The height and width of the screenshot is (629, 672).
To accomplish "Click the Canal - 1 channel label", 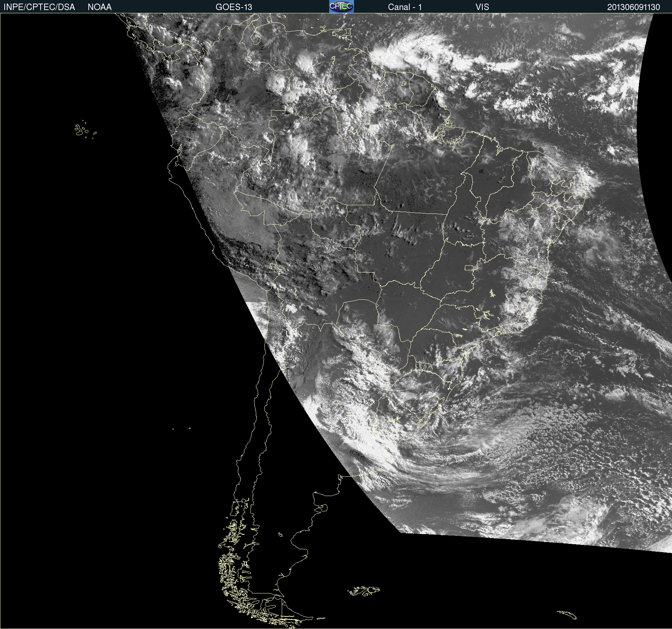I will tap(405, 7).
